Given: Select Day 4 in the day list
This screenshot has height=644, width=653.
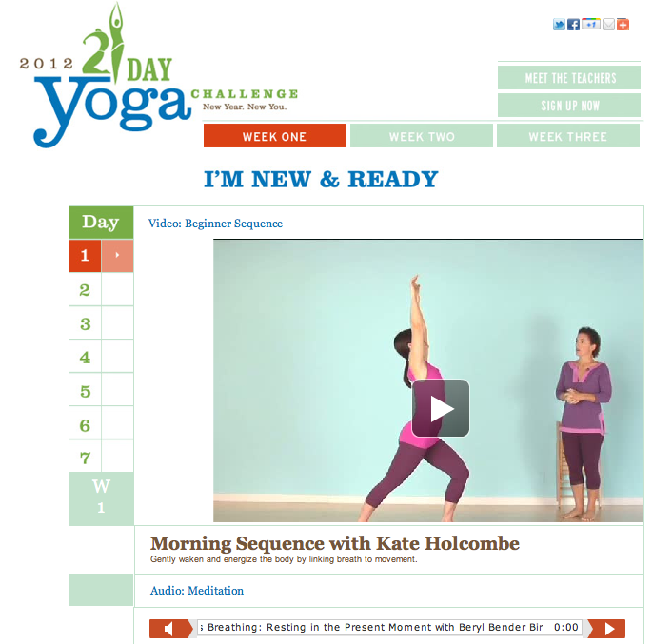Looking at the screenshot, I should (85, 357).
